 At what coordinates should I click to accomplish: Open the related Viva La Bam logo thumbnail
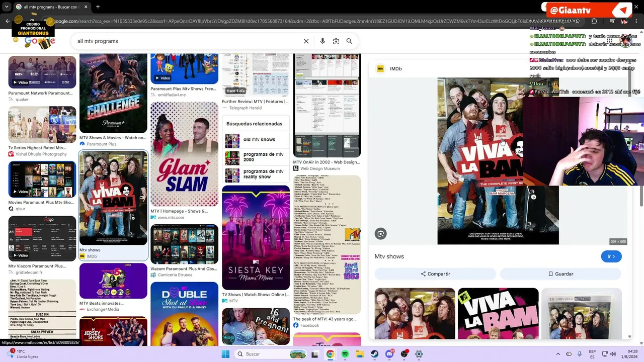pos(498,313)
